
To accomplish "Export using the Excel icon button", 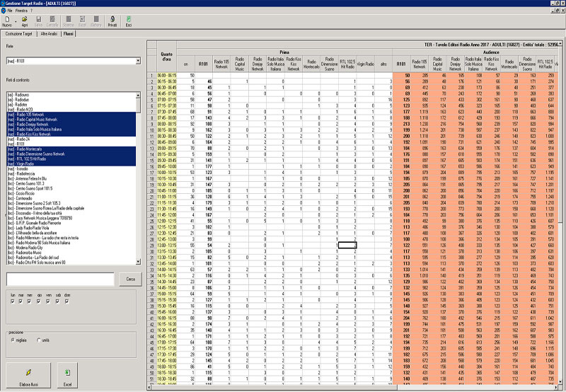I will (67, 375).
